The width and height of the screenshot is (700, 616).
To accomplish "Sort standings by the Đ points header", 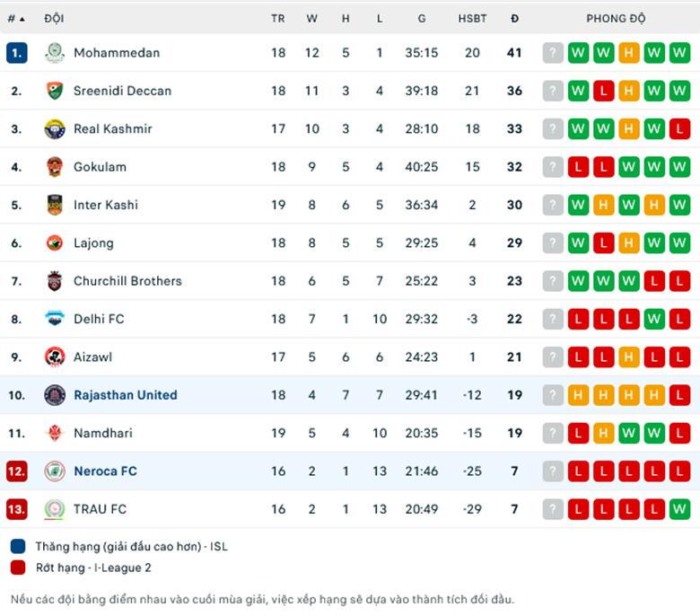I will 515,19.
